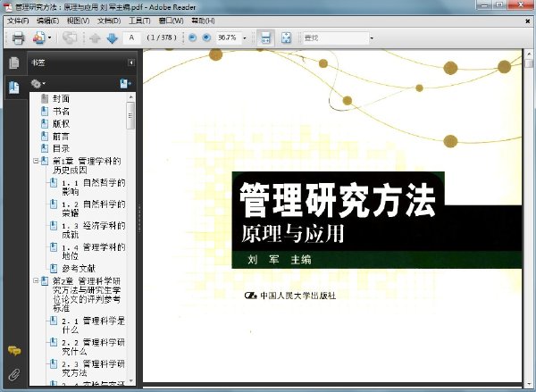The image size is (536, 392).
Task: Open 第2章 管理科学研究方法 bookmark
Action: point(87,295)
